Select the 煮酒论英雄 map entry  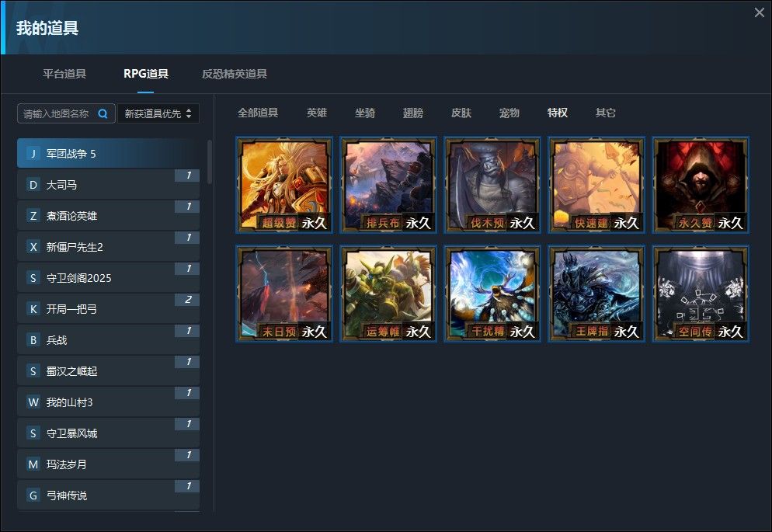pos(108,216)
